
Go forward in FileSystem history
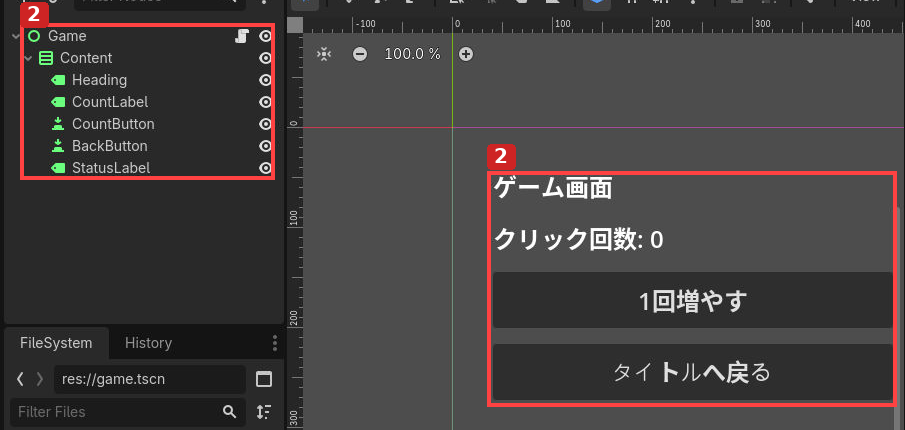click(x=40, y=379)
